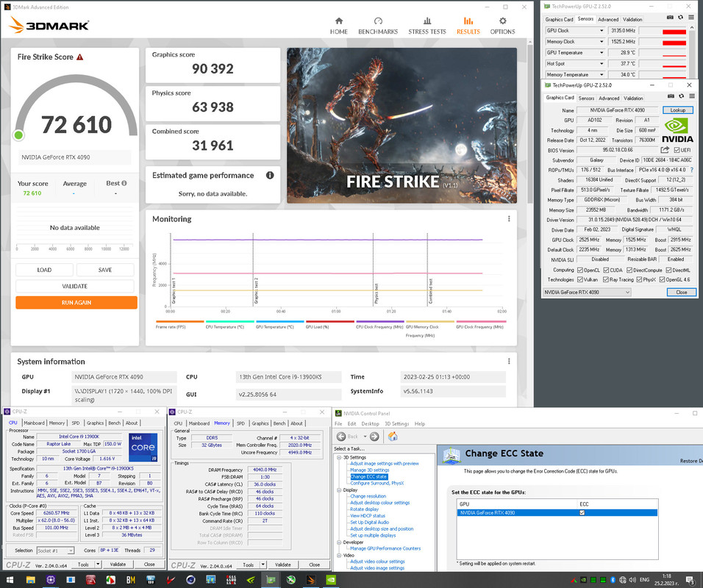Click the info icon next to Best
Image resolution: width=703 pixels, height=588 pixels.
tap(124, 183)
